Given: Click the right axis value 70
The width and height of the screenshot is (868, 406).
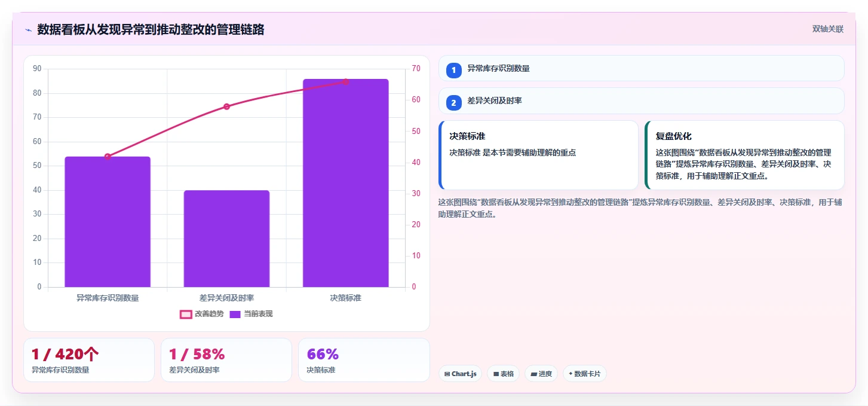Looking at the screenshot, I should point(416,69).
